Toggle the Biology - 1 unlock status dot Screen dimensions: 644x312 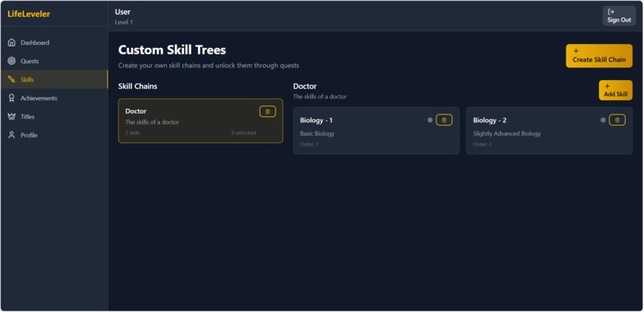pyautogui.click(x=430, y=120)
